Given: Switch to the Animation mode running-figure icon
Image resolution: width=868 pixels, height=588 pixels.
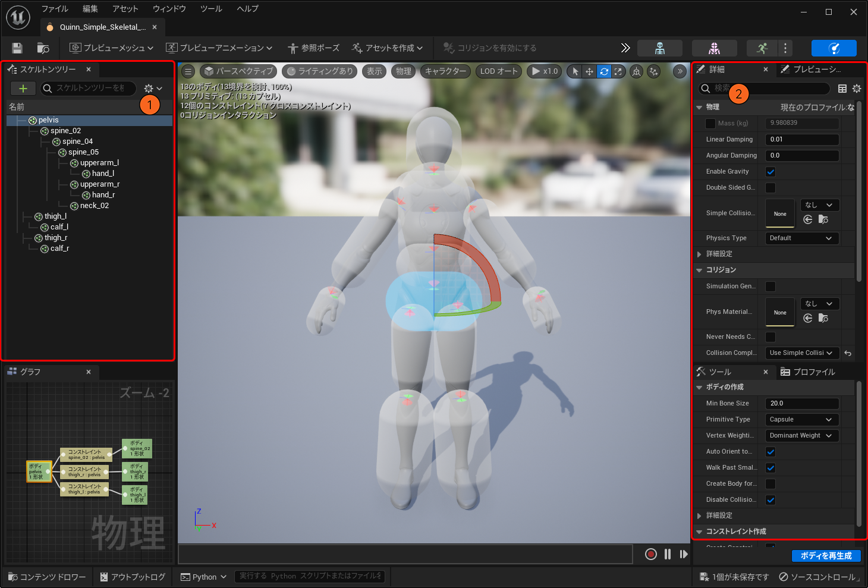Looking at the screenshot, I should [x=762, y=48].
